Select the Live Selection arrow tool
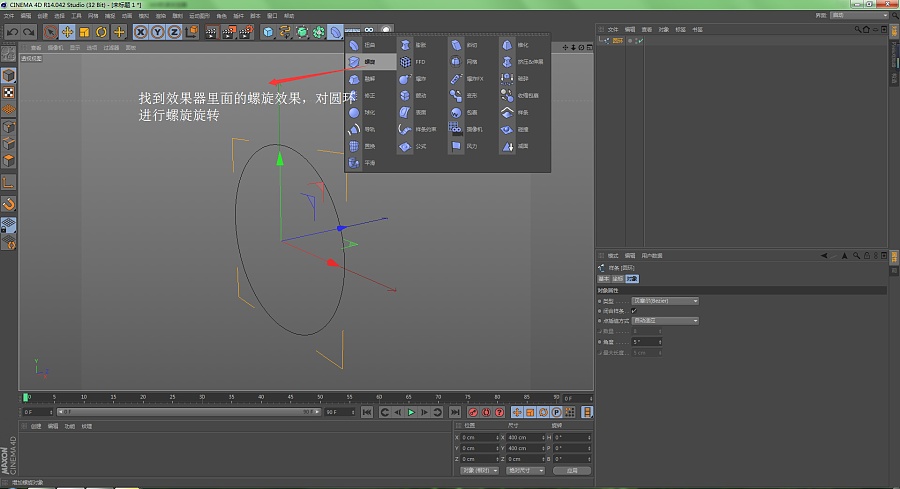This screenshot has height=489, width=900. click(x=51, y=32)
